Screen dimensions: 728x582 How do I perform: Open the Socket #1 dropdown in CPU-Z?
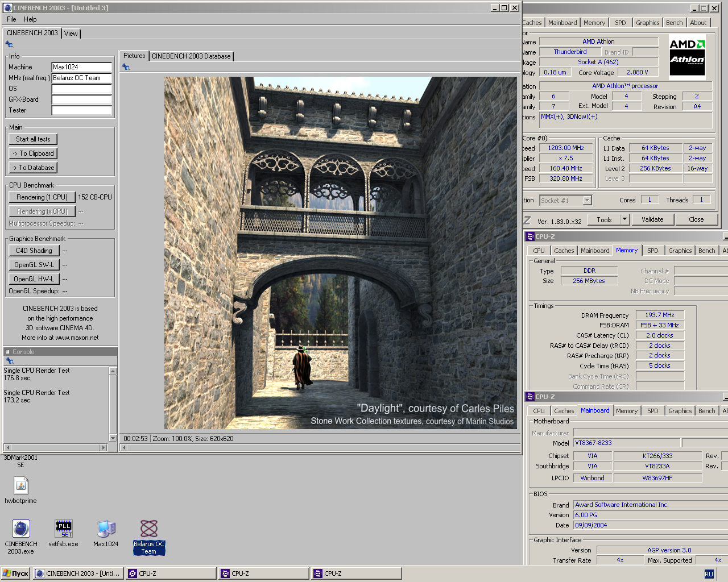[588, 200]
